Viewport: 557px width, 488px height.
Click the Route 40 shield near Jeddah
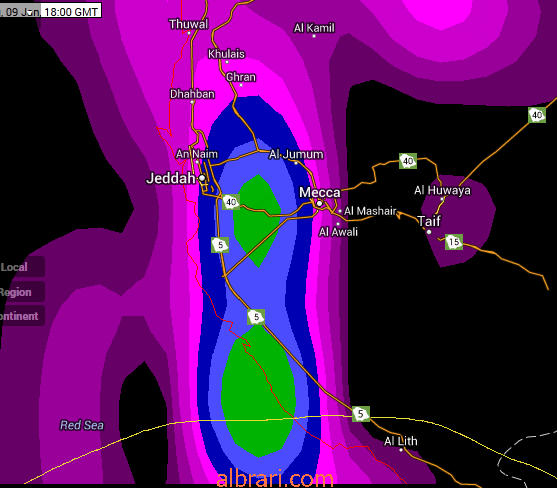[x=231, y=202]
